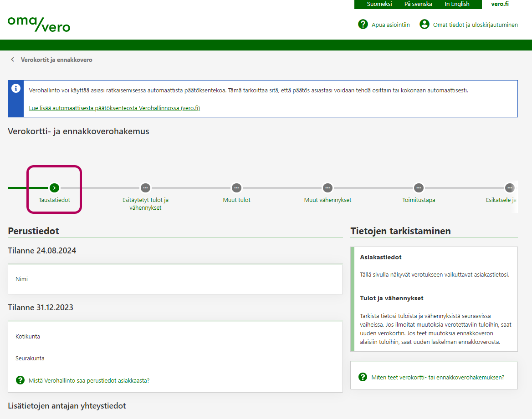The image size is (532, 419).
Task: Click the help question mark icon in header
Action: point(363,25)
